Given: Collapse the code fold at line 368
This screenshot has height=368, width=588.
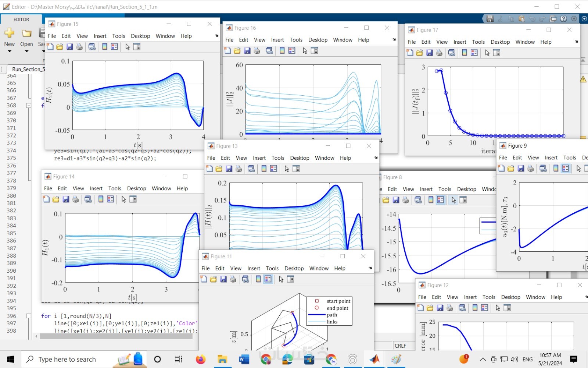Looking at the screenshot, I should coord(29,105).
